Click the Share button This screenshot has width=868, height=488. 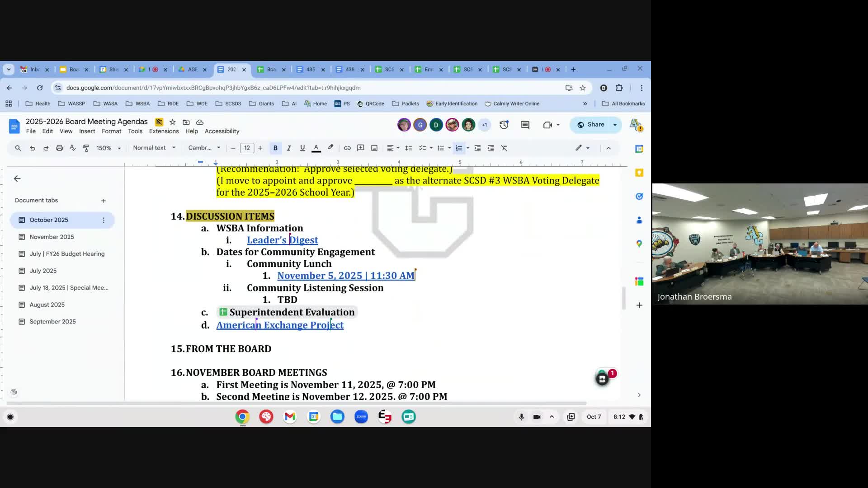(x=591, y=125)
